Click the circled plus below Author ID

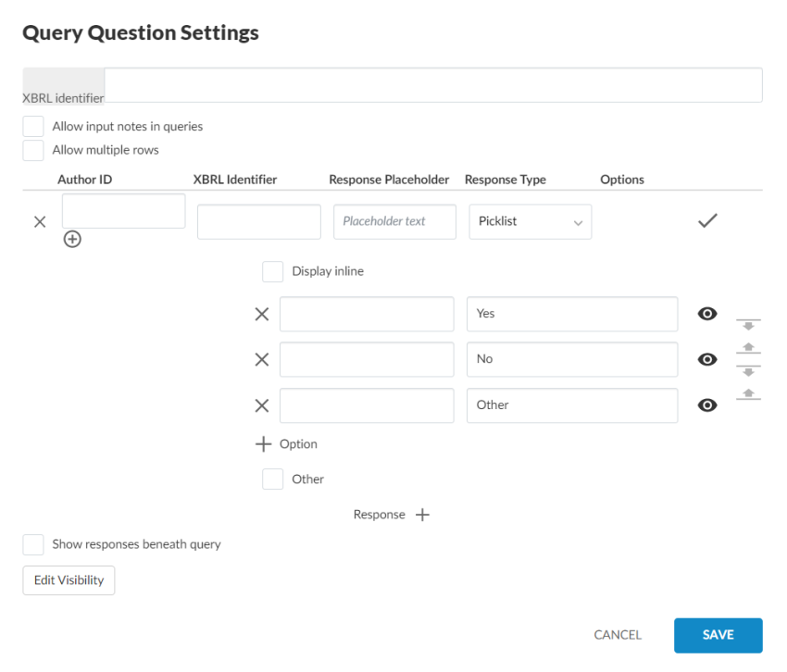click(72, 239)
